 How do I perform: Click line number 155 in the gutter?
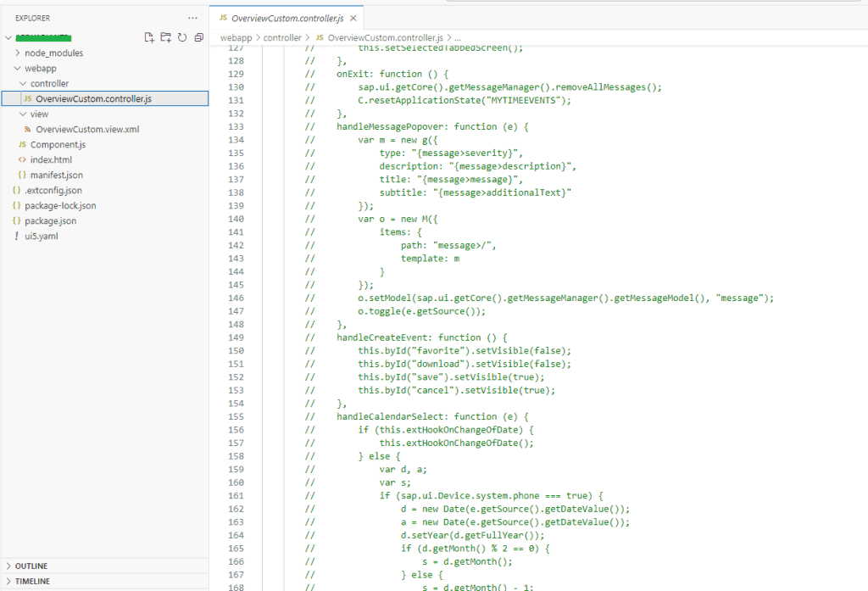pyautogui.click(x=236, y=416)
